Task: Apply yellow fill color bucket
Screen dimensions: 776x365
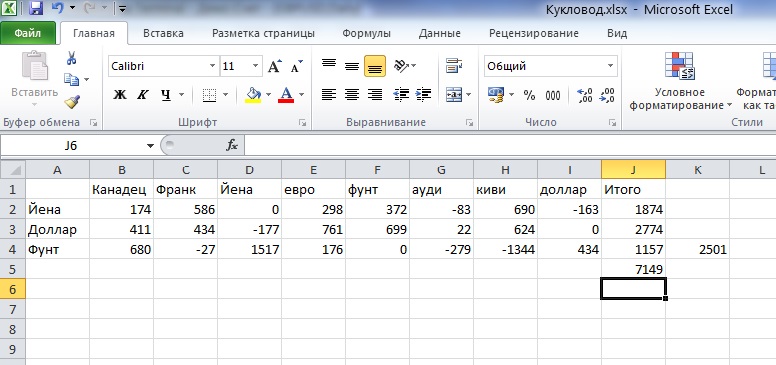Action: (x=253, y=94)
